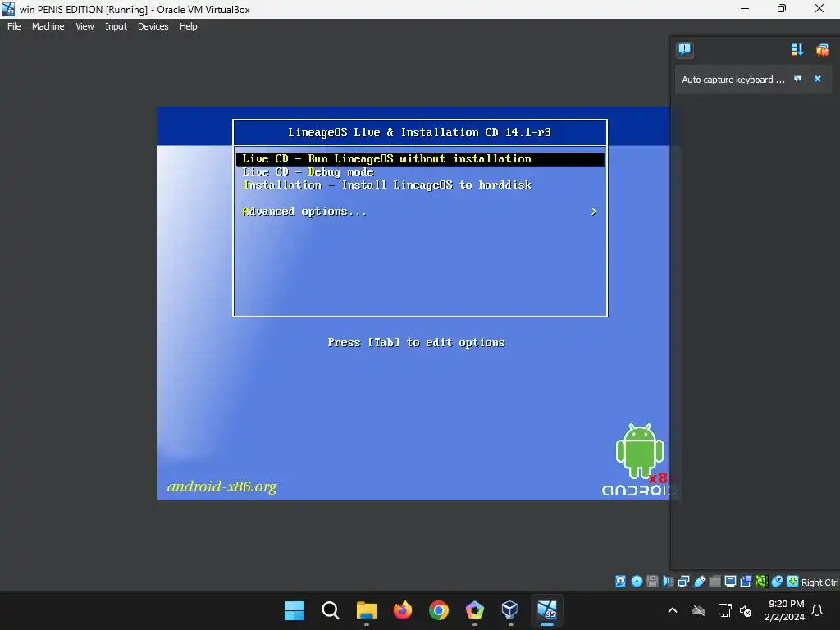
Task: Click the keyboard capture green arrow icon
Action: point(792,582)
